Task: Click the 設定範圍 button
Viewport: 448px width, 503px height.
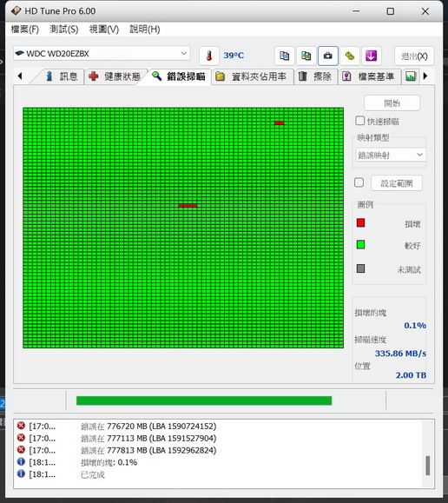Action: pyautogui.click(x=397, y=183)
